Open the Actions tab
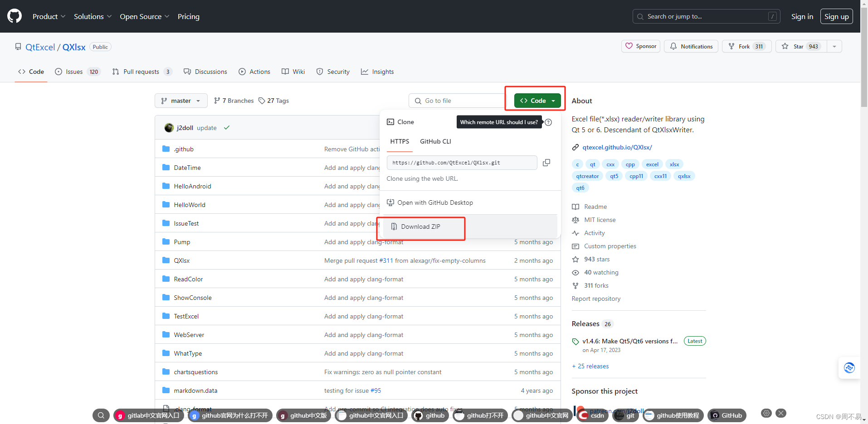The image size is (868, 424). click(x=254, y=72)
